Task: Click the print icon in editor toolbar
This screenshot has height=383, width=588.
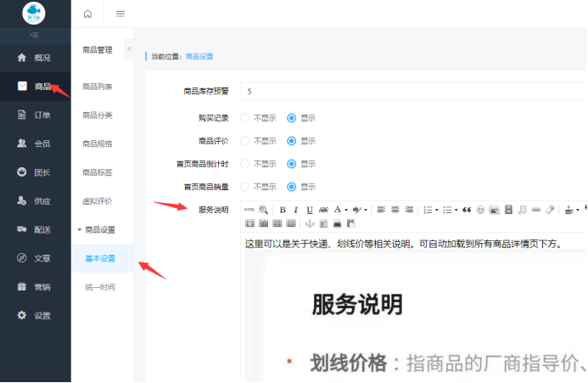Action: pyautogui.click(x=337, y=223)
